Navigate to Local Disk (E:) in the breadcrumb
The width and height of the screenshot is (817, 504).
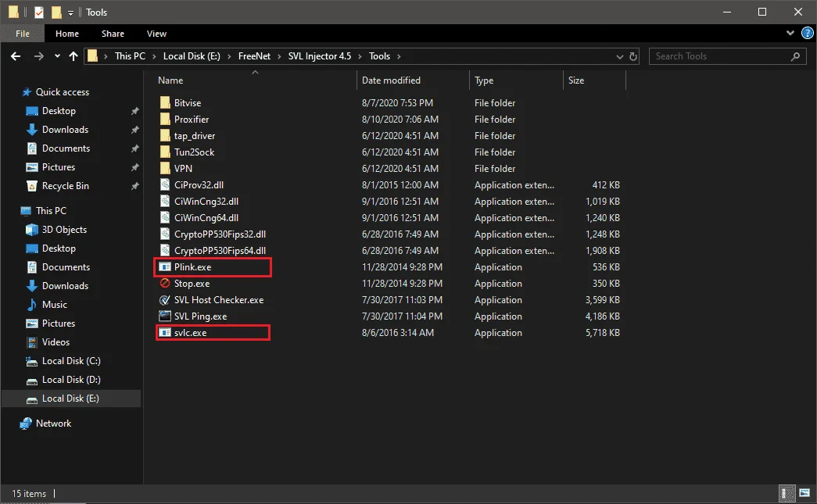coord(192,56)
